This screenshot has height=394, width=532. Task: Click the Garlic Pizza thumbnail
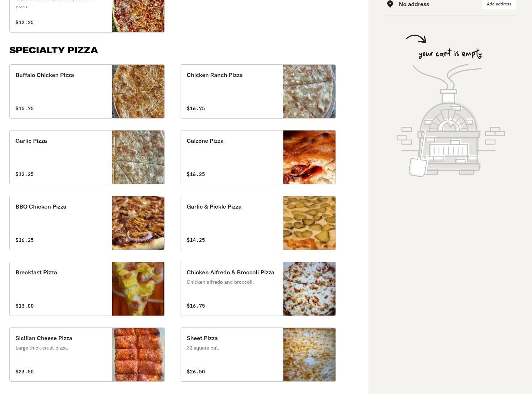(x=138, y=157)
